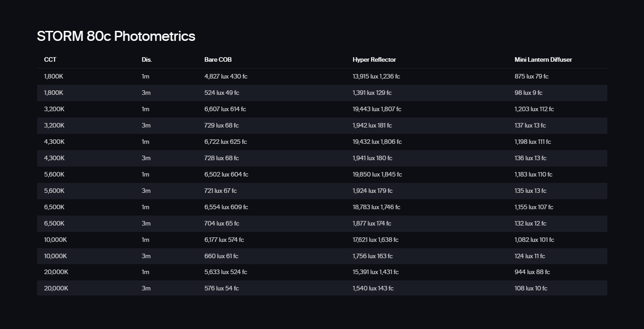Viewport: 644px width, 329px height.
Task: Select the 124 lux 11 fc cell
Action: click(530, 256)
